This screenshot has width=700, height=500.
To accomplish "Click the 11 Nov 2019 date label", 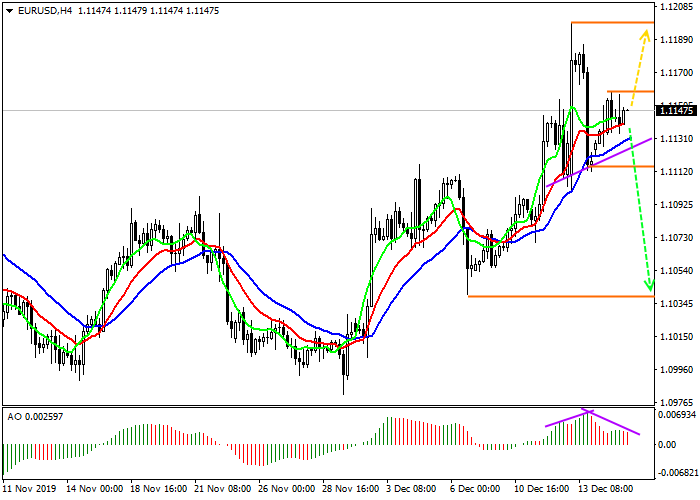I will [x=28, y=490].
